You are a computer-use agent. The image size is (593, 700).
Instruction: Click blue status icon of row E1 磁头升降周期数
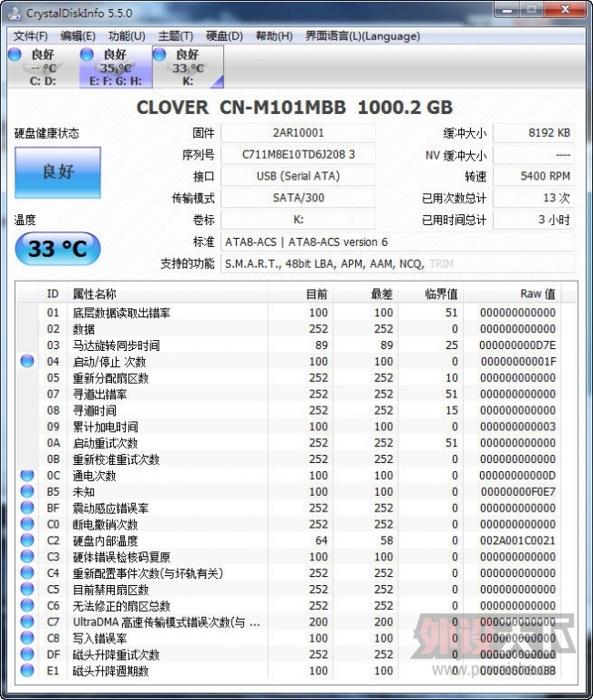pos(27,671)
